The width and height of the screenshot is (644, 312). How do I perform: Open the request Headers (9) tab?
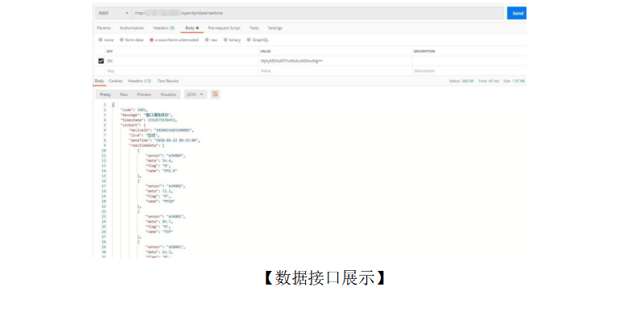[x=164, y=28]
